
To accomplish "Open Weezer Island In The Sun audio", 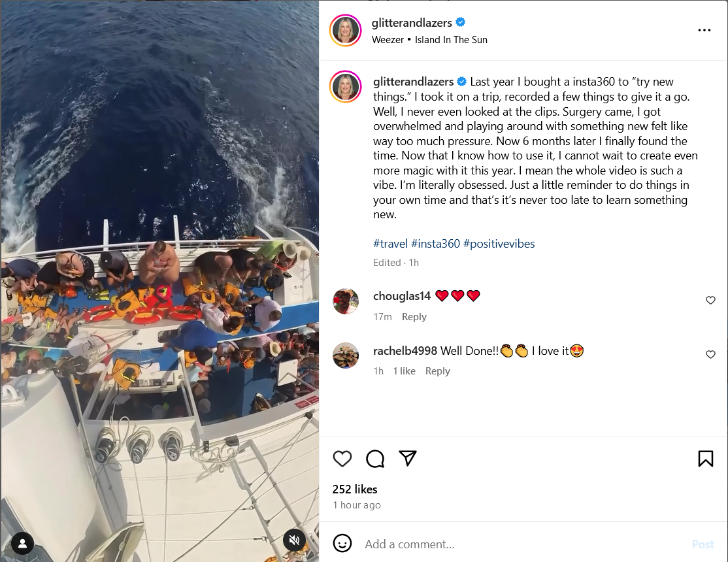I will (429, 40).
